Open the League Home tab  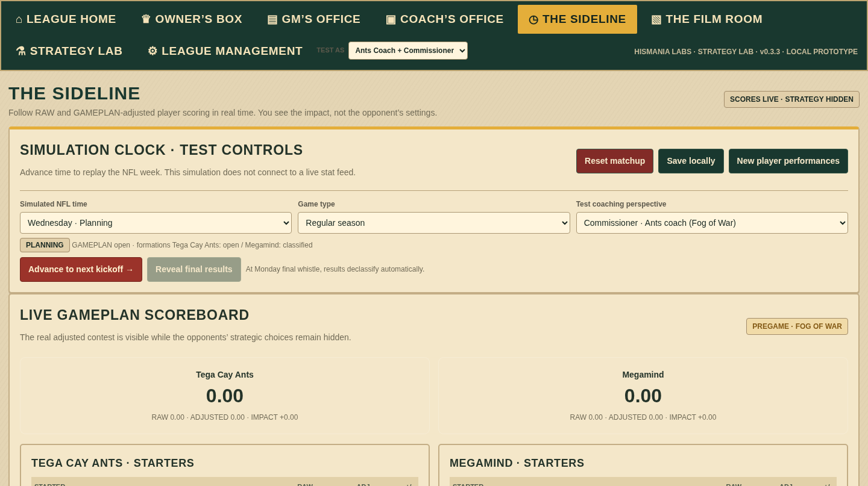click(66, 19)
